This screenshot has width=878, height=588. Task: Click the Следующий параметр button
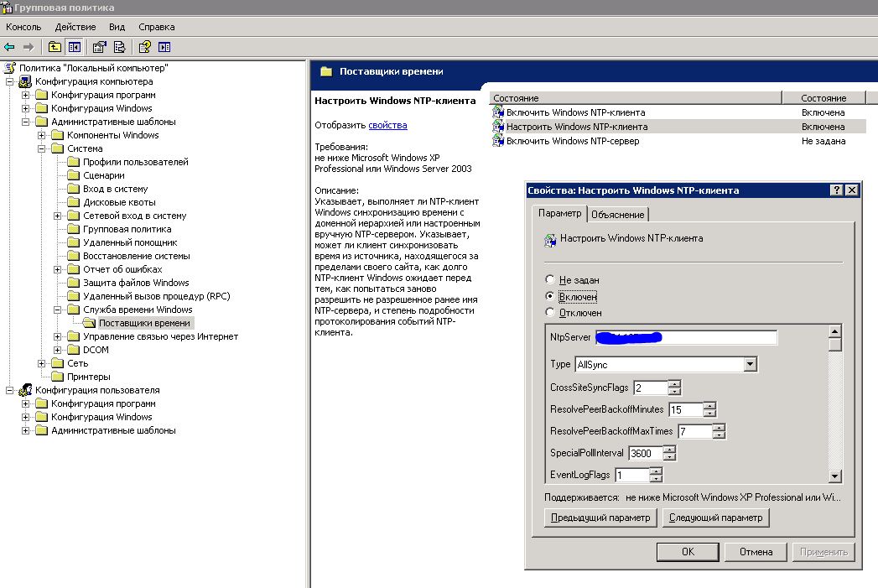(715, 518)
